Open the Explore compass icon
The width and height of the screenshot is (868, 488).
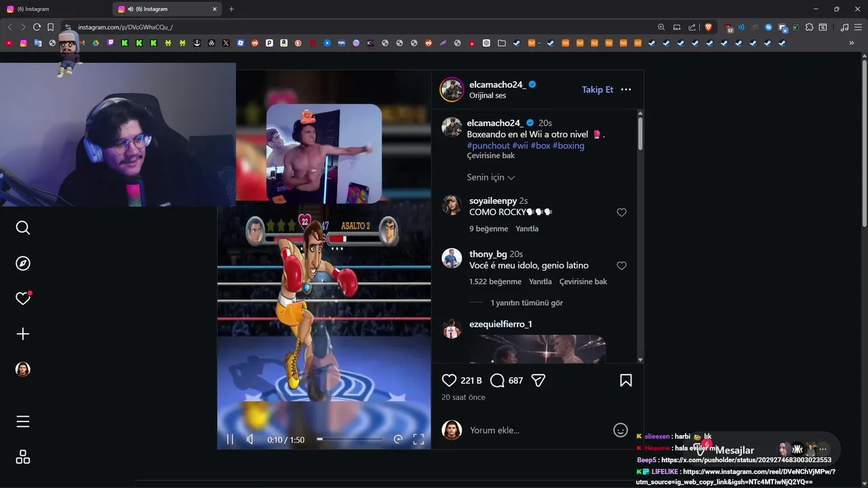[x=23, y=263]
